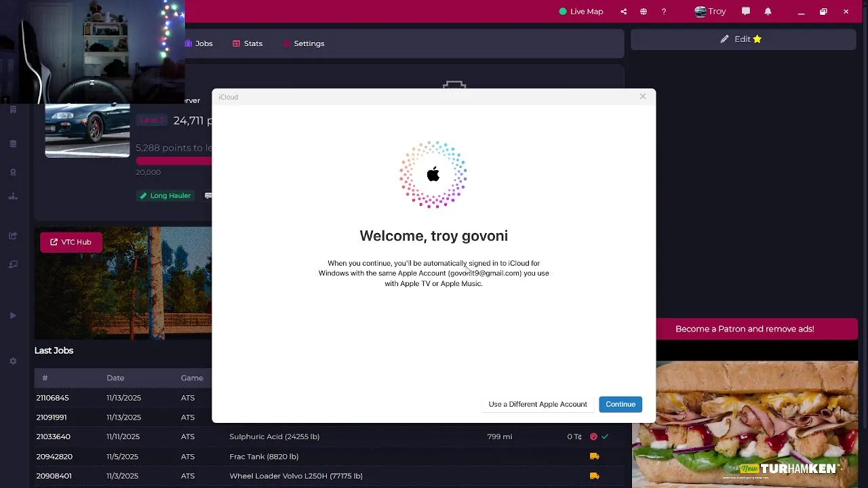Image resolution: width=868 pixels, height=488 pixels.
Task: Click the Date column header
Action: coord(115,378)
